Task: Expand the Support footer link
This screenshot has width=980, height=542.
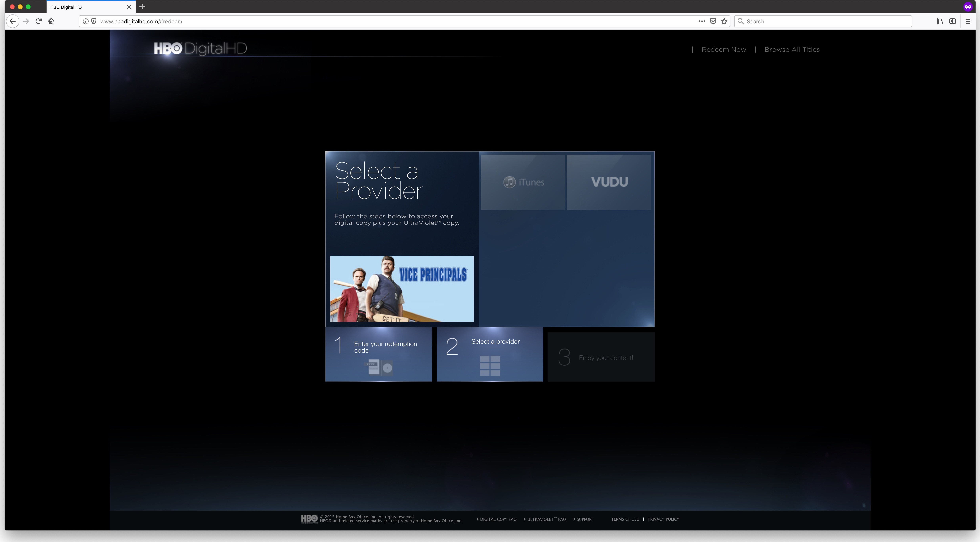Action: tap(584, 519)
